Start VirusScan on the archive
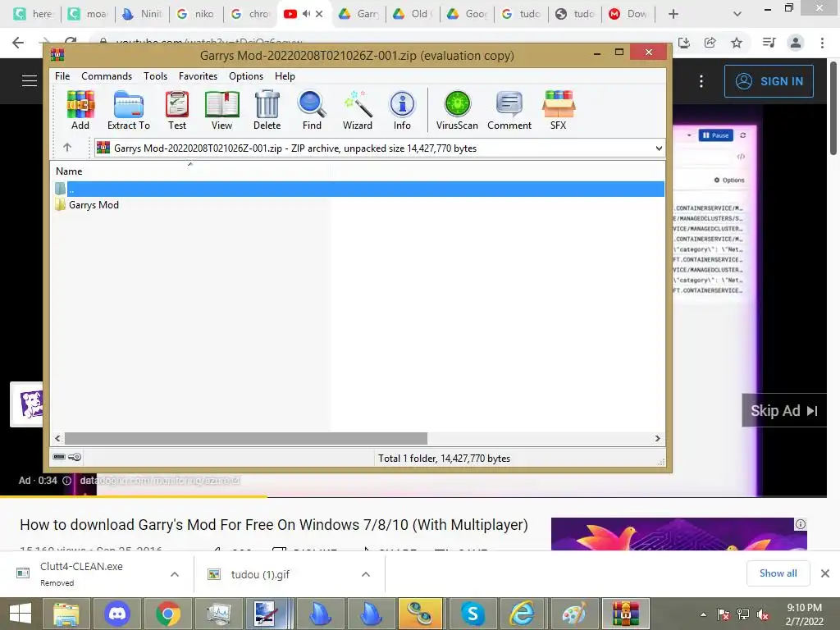Viewport: 840px width, 630px height. [457, 110]
